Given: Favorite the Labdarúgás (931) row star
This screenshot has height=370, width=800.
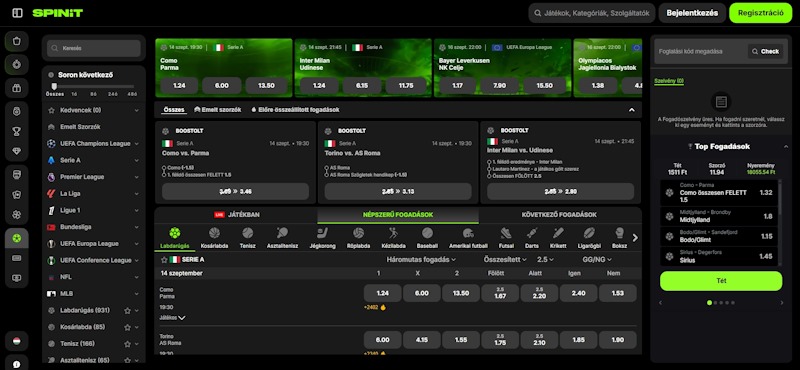Looking at the screenshot, I should [x=127, y=310].
